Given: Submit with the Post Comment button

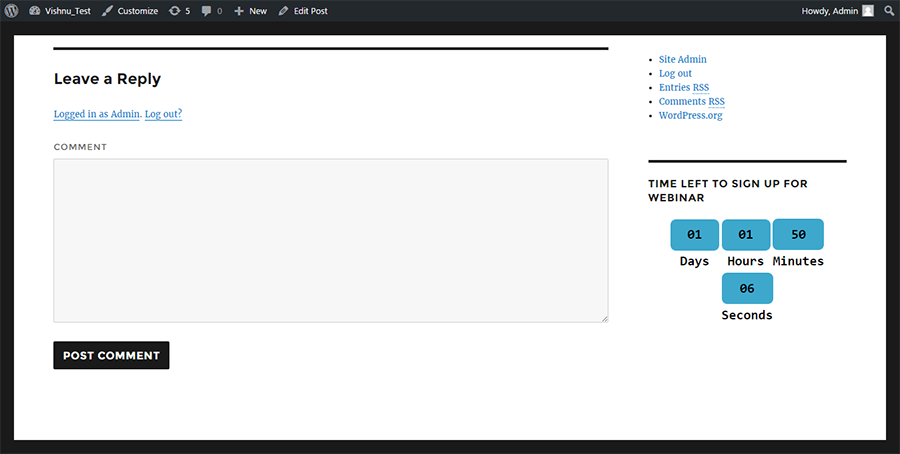Looking at the screenshot, I should (111, 355).
